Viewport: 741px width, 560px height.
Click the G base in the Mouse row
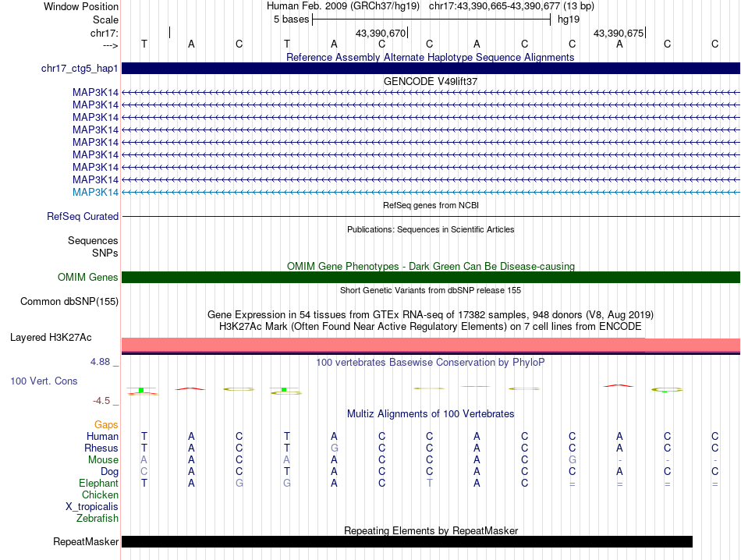point(573,460)
